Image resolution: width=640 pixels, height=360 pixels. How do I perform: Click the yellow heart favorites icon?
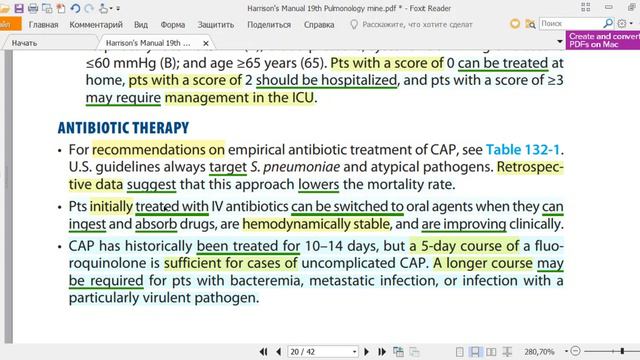click(515, 24)
